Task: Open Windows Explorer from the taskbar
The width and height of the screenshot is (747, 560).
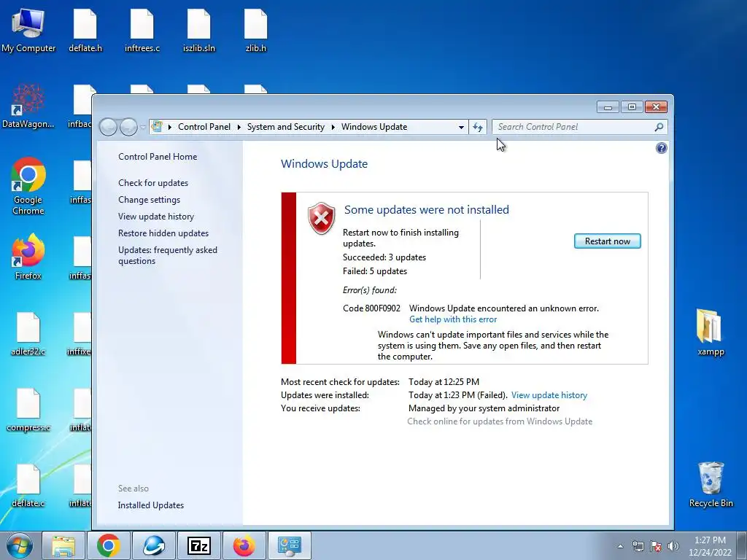Action: pos(63,545)
